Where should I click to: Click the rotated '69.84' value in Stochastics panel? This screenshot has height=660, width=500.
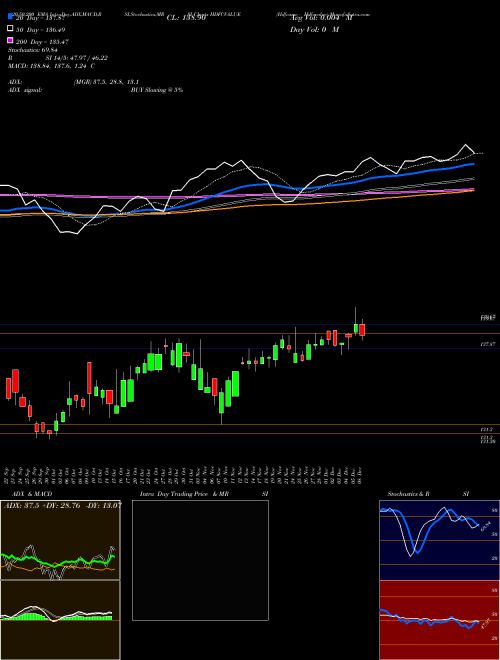coord(486,525)
